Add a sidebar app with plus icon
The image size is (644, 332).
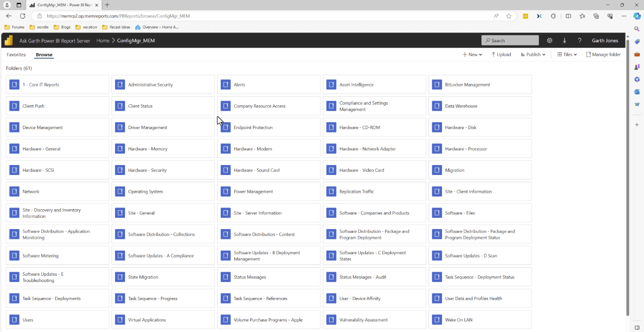(x=637, y=125)
